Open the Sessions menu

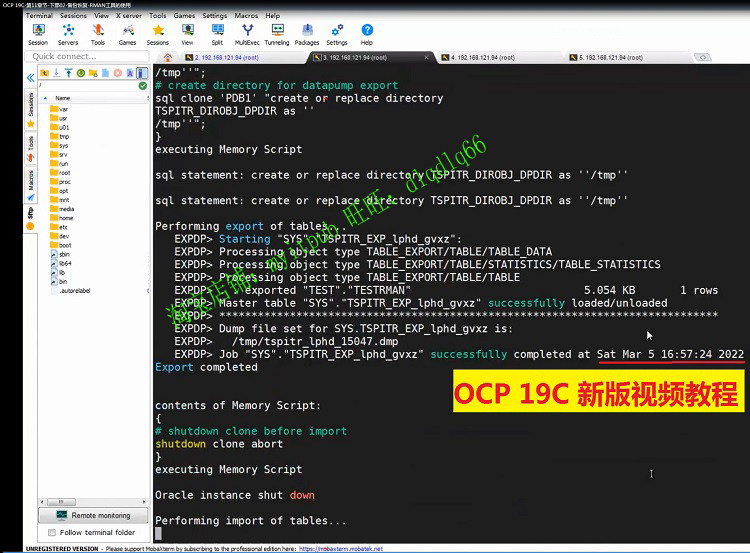73,16
